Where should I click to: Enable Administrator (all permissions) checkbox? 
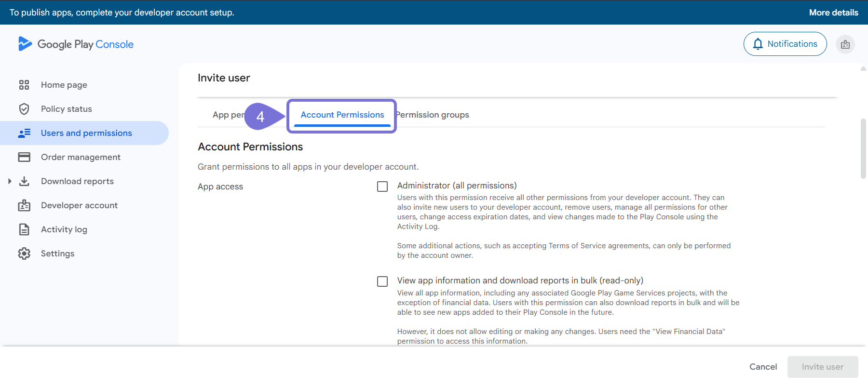coord(382,187)
